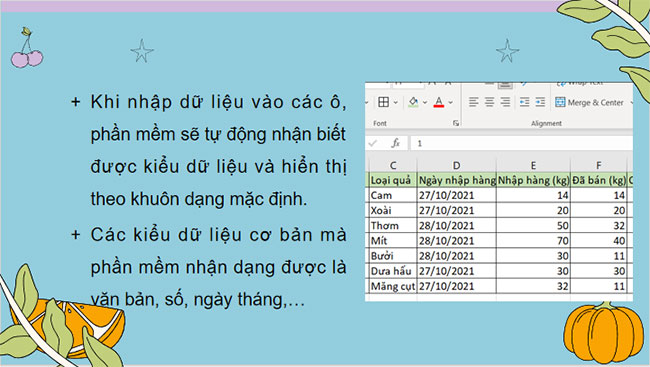Select column D header
This screenshot has height=367, width=650.
tap(456, 165)
